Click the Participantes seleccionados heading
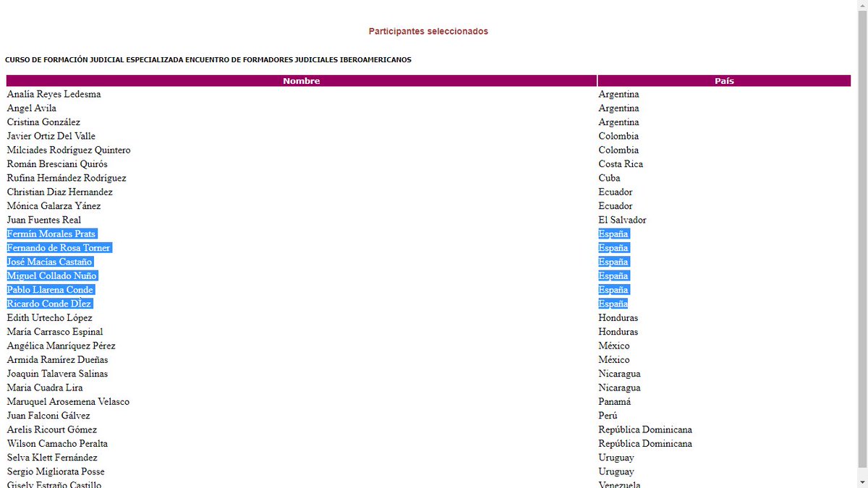 click(428, 32)
